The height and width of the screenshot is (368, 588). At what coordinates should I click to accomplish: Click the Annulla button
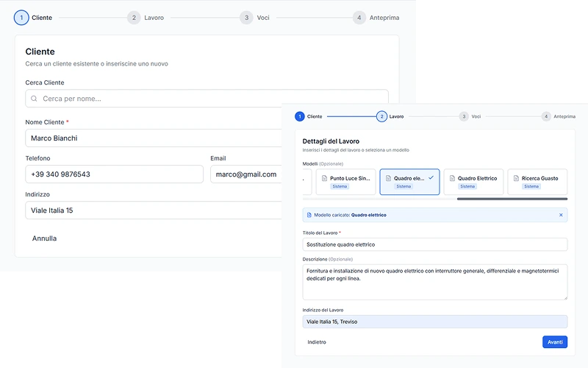(44, 238)
